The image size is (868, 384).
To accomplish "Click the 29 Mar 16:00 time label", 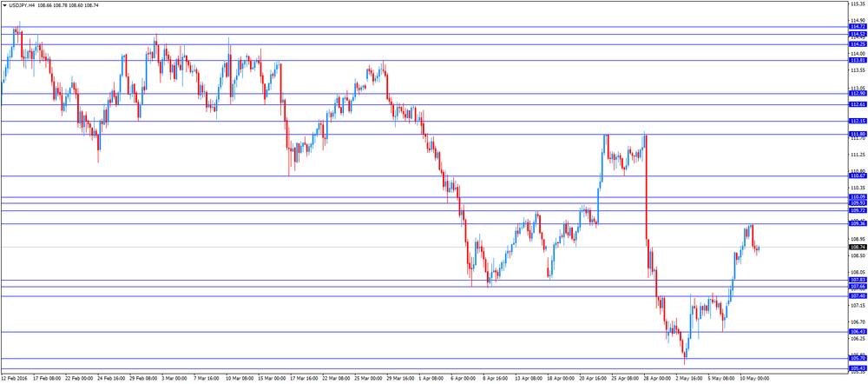I will [x=400, y=379].
